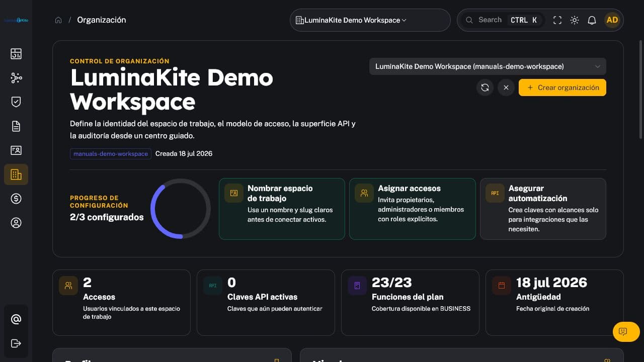Click the AD user avatar menu
644x362 pixels.
point(612,20)
